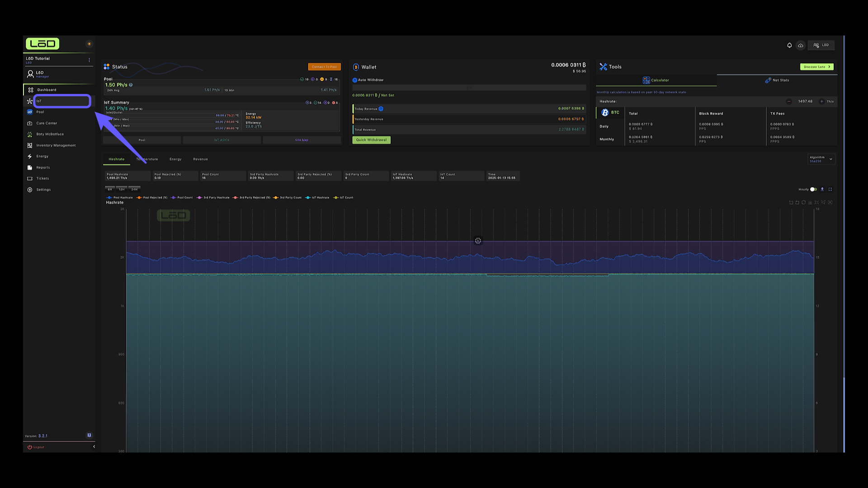Toggle the Hourly switch
The width and height of the screenshot is (868, 488).
pyautogui.click(x=813, y=190)
